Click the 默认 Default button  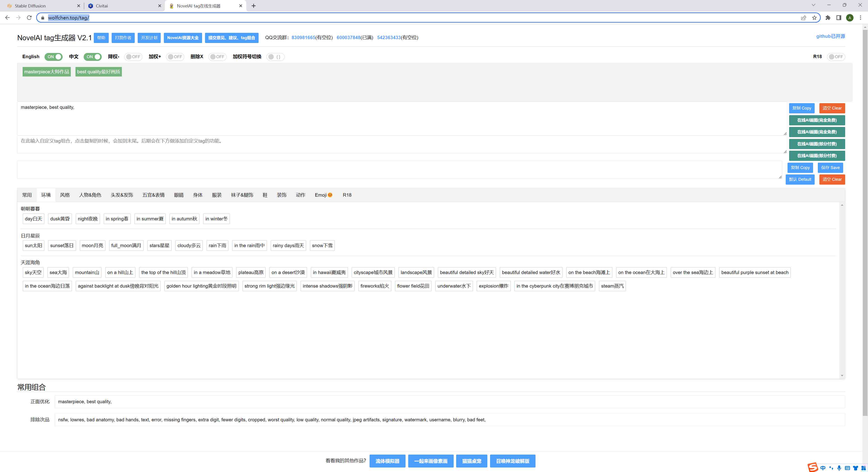[800, 179]
